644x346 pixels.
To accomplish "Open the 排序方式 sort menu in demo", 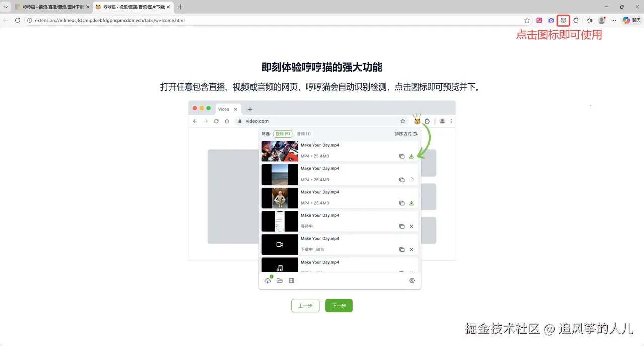I will (x=407, y=134).
